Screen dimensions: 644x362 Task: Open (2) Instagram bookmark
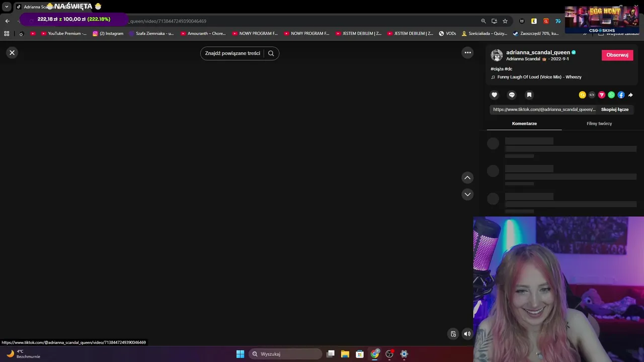tap(108, 34)
